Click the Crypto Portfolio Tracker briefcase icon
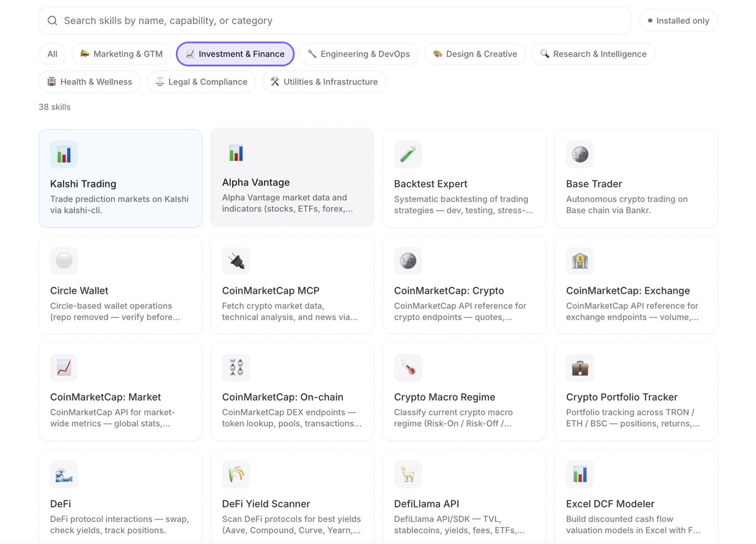The height and width of the screenshot is (544, 756). (x=580, y=367)
